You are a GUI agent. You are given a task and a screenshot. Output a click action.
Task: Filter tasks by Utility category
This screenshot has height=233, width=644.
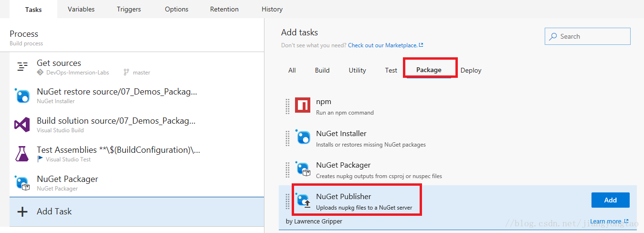pos(357,70)
